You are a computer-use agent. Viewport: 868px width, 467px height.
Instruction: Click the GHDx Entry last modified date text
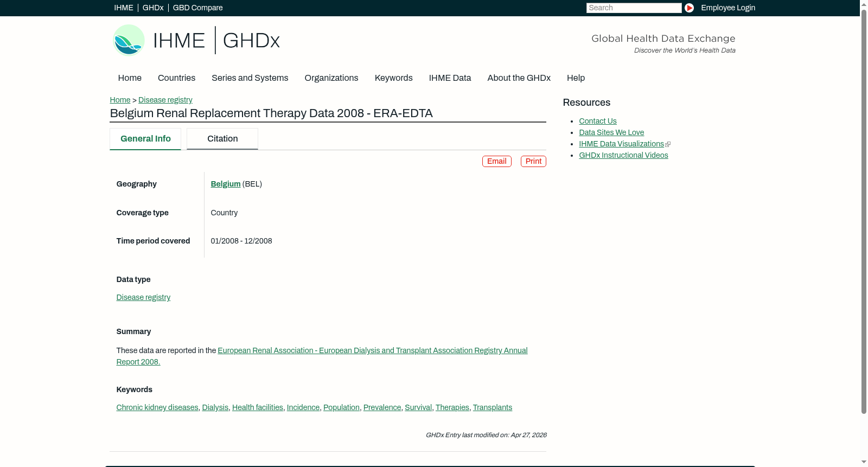pos(486,435)
